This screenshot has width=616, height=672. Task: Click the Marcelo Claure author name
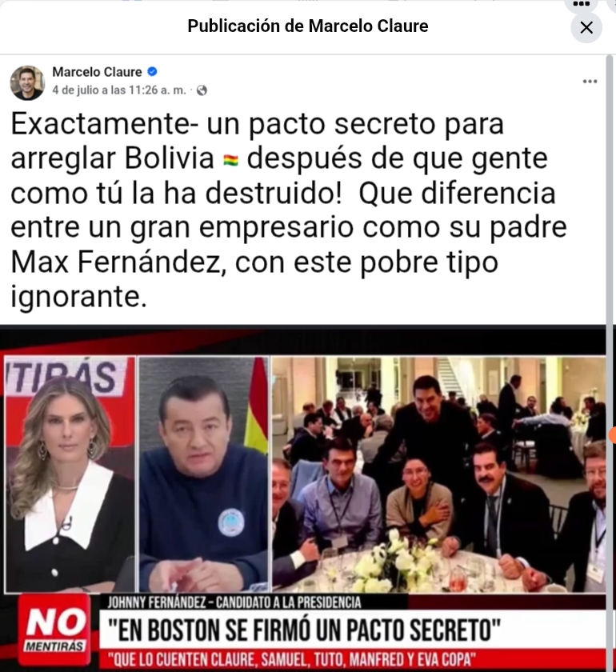coord(97,71)
